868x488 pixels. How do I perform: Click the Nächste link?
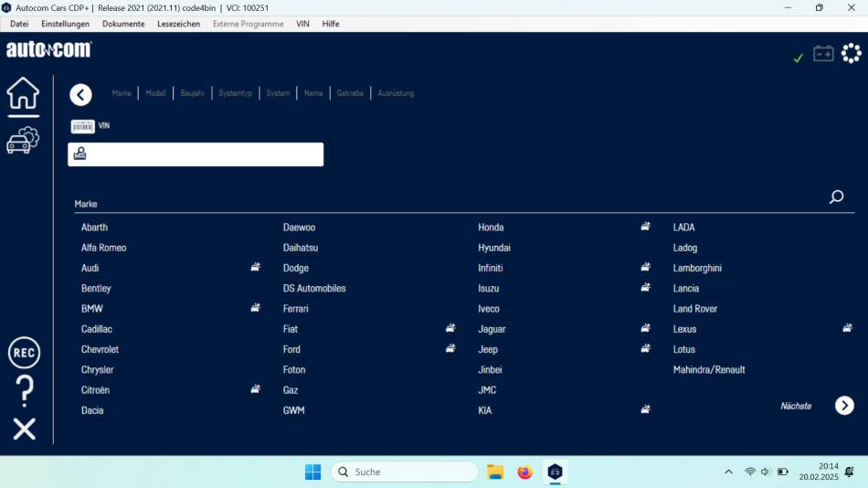pos(796,406)
